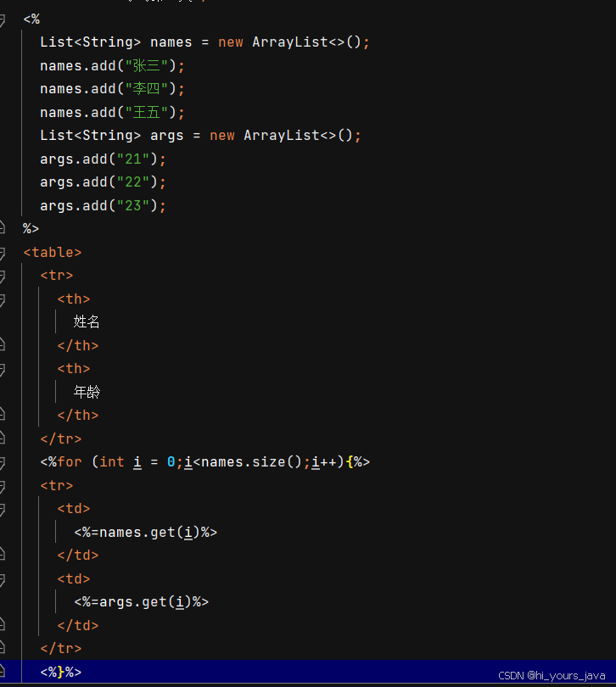Viewport: 616px width, 687px height.
Task: Click the </tr> tag just above <%}%>
Action: click(x=60, y=649)
